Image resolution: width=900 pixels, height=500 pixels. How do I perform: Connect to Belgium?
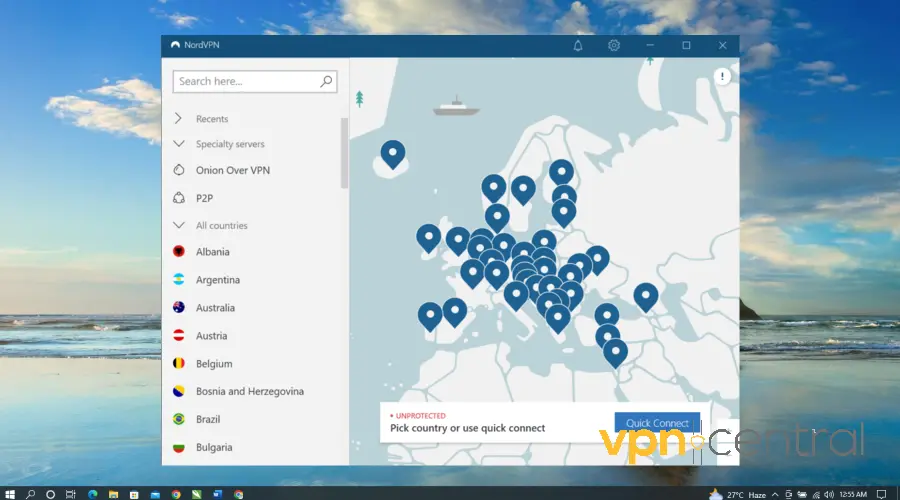pos(214,363)
